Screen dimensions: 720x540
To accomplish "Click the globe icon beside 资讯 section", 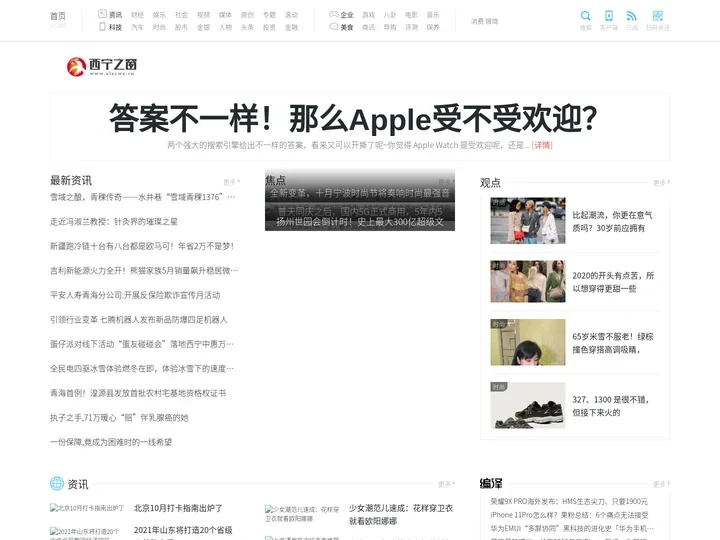I will tap(57, 484).
